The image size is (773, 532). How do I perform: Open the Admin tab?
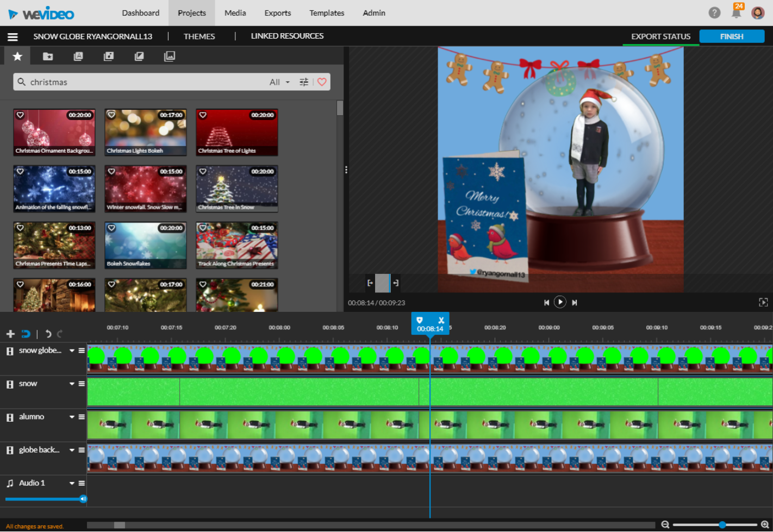coord(374,13)
